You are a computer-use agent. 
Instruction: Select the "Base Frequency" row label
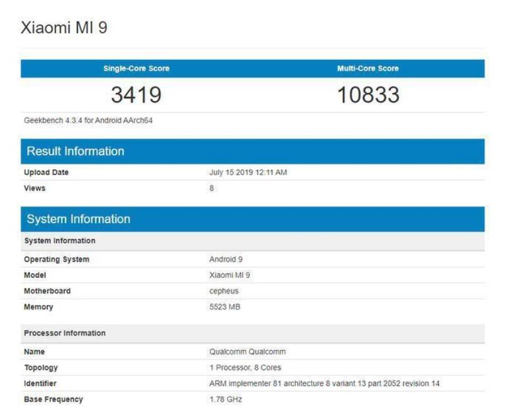[x=53, y=399]
